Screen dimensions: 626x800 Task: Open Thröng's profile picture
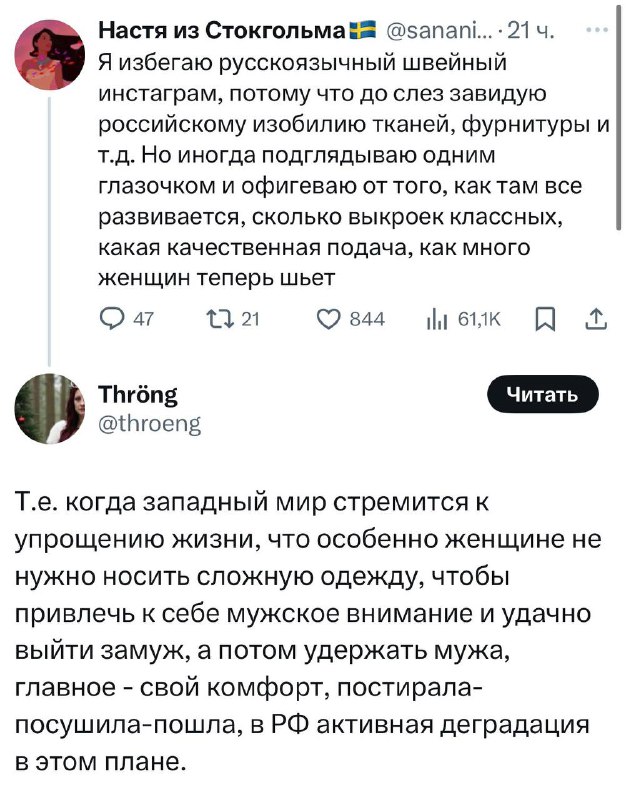click(x=49, y=409)
